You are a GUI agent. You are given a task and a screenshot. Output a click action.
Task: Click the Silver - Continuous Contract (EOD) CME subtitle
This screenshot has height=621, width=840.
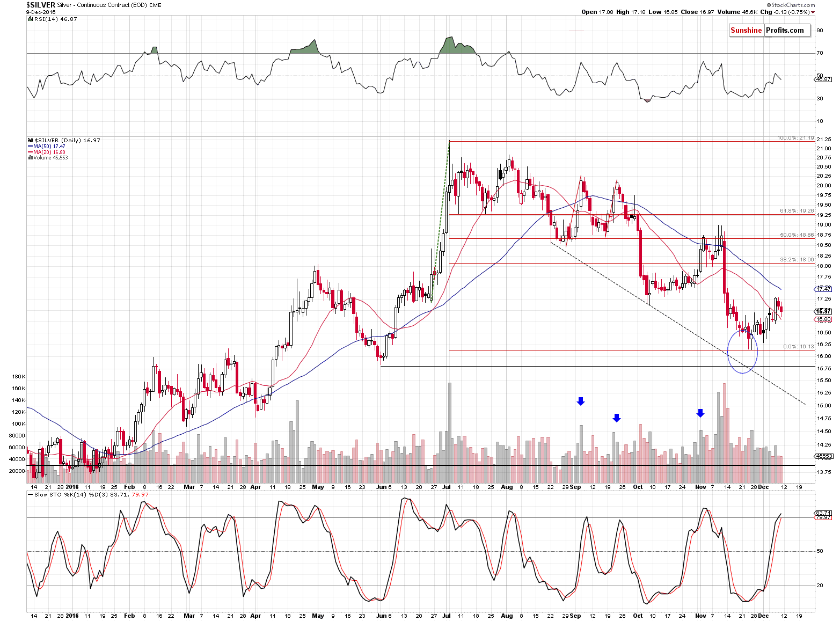(109, 5)
